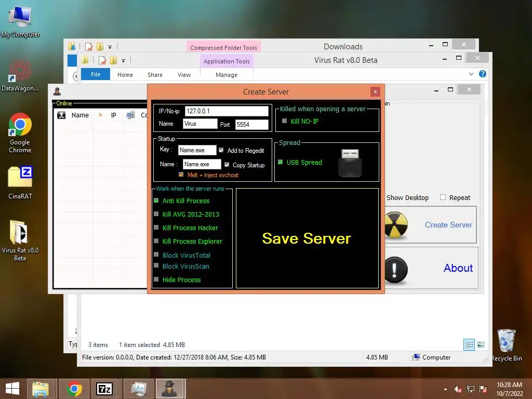Screen dimensions: 532x399
Task: Open the network tray icon
Action: pyautogui.click(x=471, y=389)
